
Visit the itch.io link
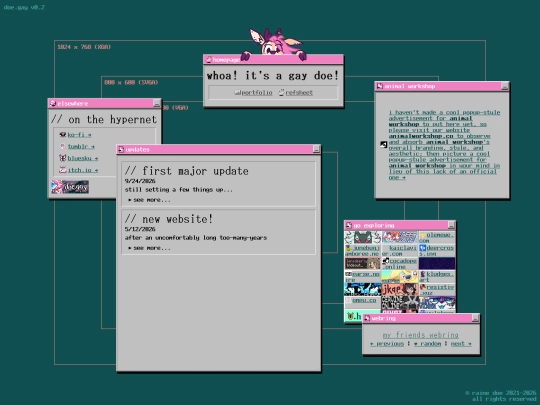tap(83, 170)
